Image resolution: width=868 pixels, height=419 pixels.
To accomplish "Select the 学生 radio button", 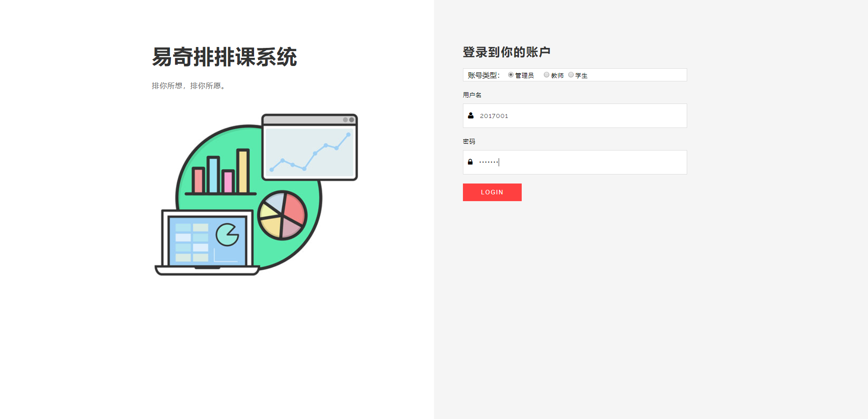I will click(571, 75).
